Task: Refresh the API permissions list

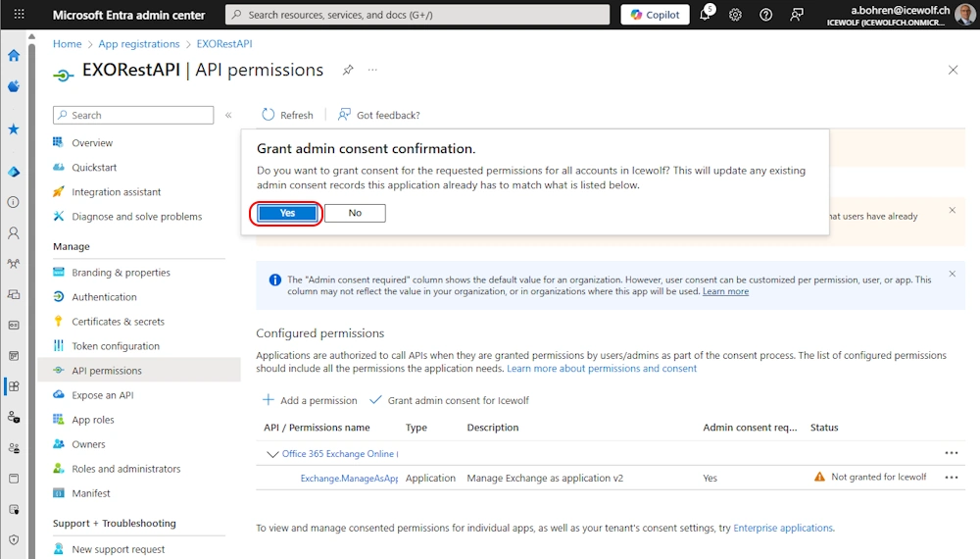Action: (x=287, y=115)
